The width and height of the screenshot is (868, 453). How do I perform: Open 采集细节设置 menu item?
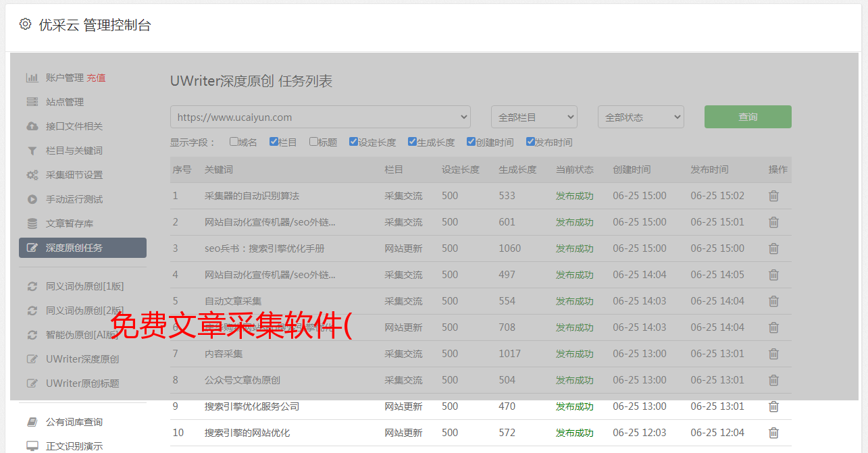coord(74,175)
